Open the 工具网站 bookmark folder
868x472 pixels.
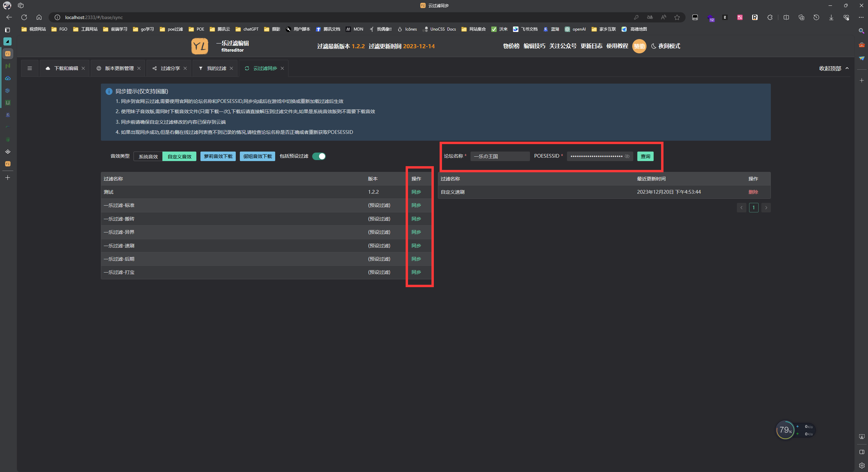point(85,29)
